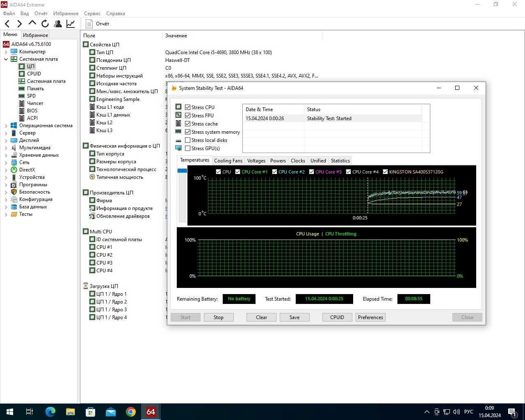Switch to the Cooling Fans tab
Viewport: 525px width, 420px height.
pos(228,161)
